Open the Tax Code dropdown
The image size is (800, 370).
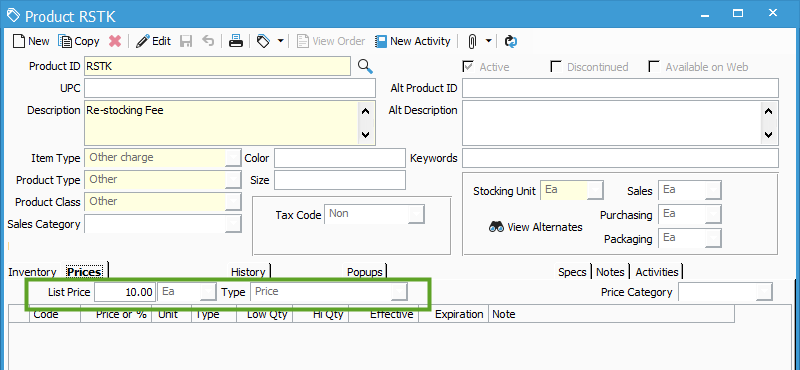point(416,215)
